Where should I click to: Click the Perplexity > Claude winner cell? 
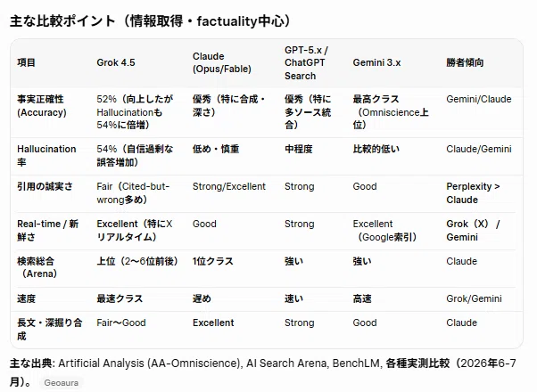tap(473, 193)
